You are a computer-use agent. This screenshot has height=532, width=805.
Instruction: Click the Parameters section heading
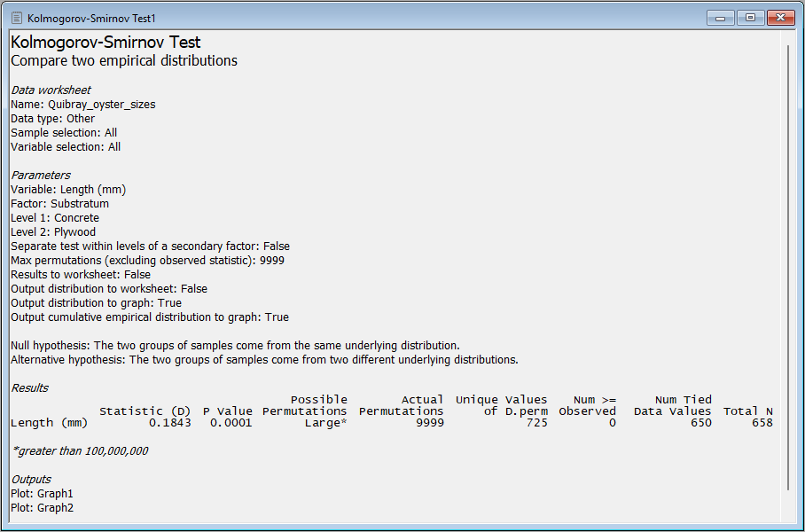(41, 175)
